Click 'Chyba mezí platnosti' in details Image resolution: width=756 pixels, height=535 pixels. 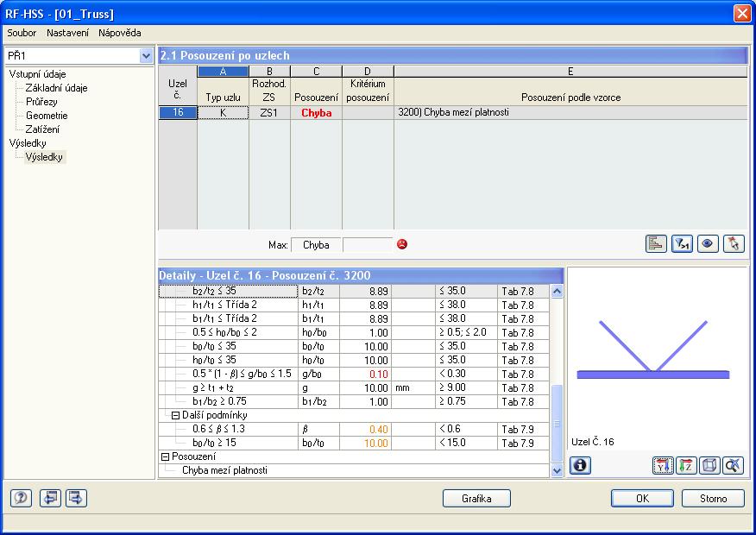click(x=224, y=470)
